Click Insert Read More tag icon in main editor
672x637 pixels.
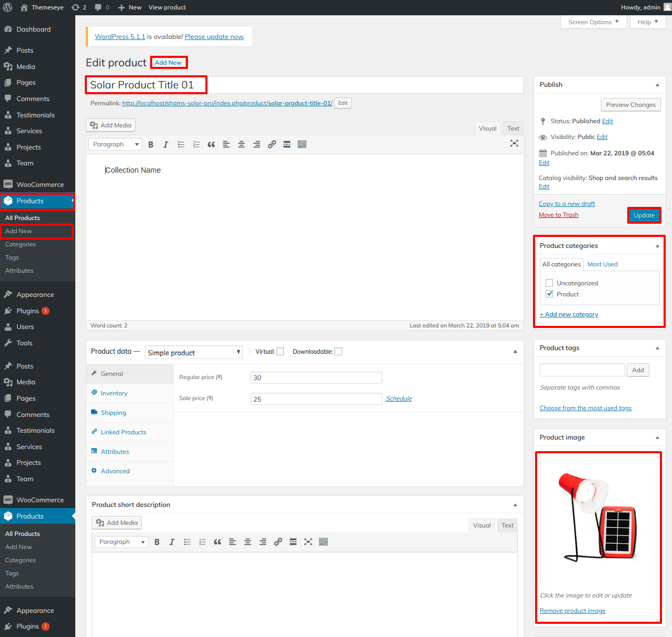click(287, 145)
